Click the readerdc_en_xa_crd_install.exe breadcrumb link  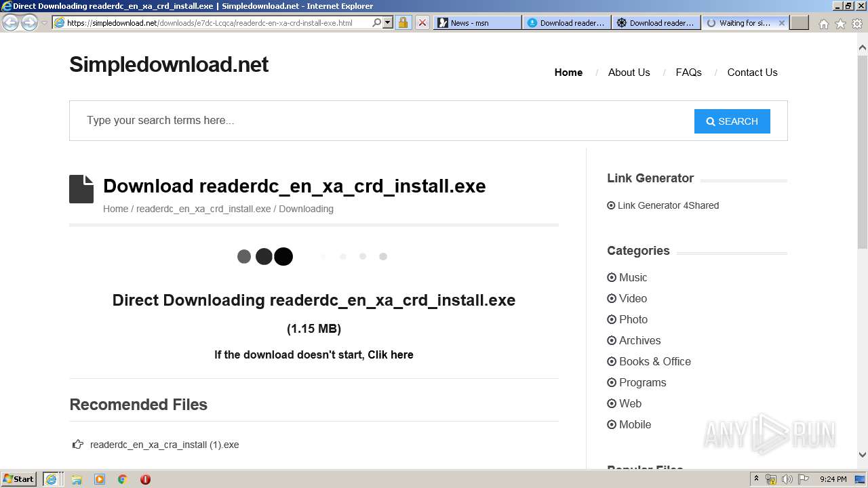click(x=203, y=209)
